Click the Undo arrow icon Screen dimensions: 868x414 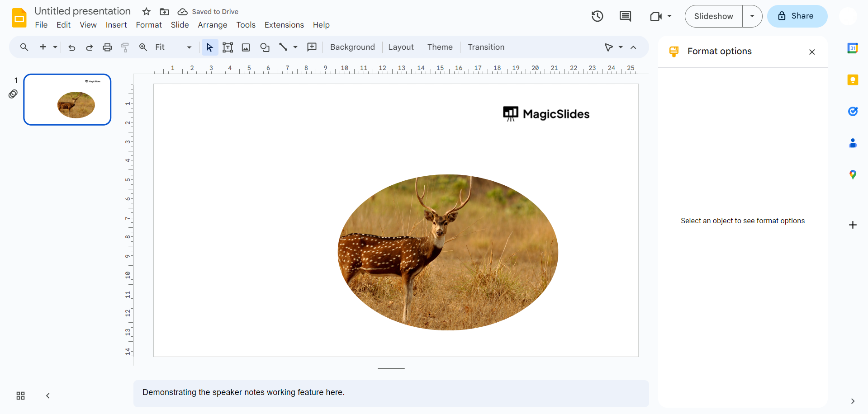coord(71,47)
